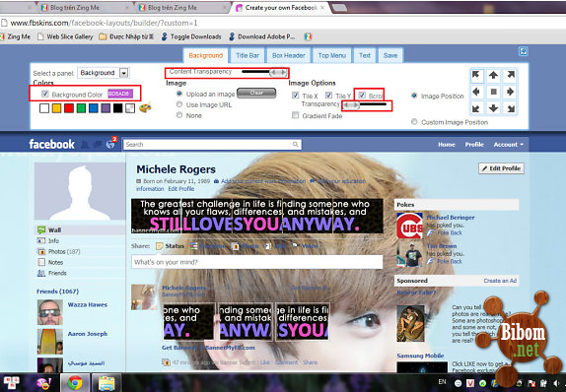The width and height of the screenshot is (566, 392).
Task: Switch to the Title Bar tab
Action: 248,55
